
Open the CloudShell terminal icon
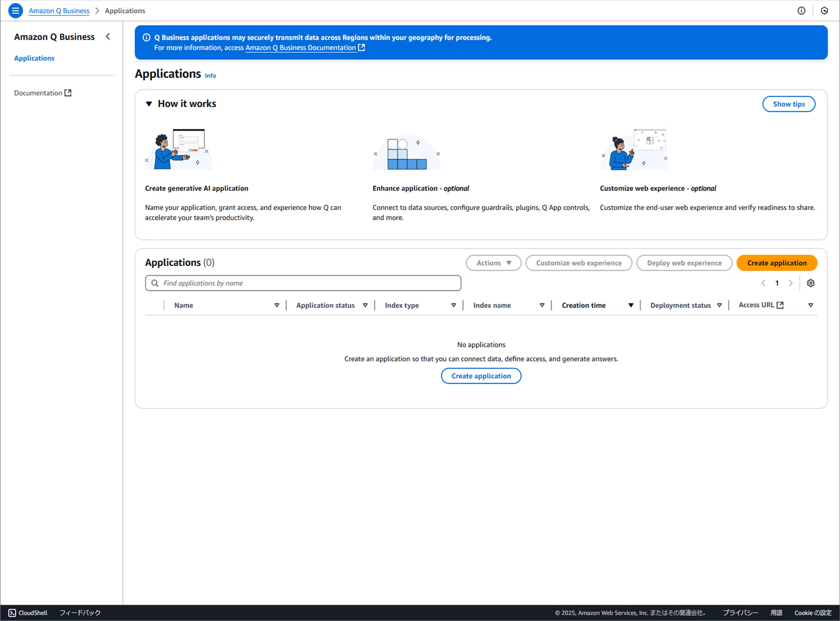point(12,613)
